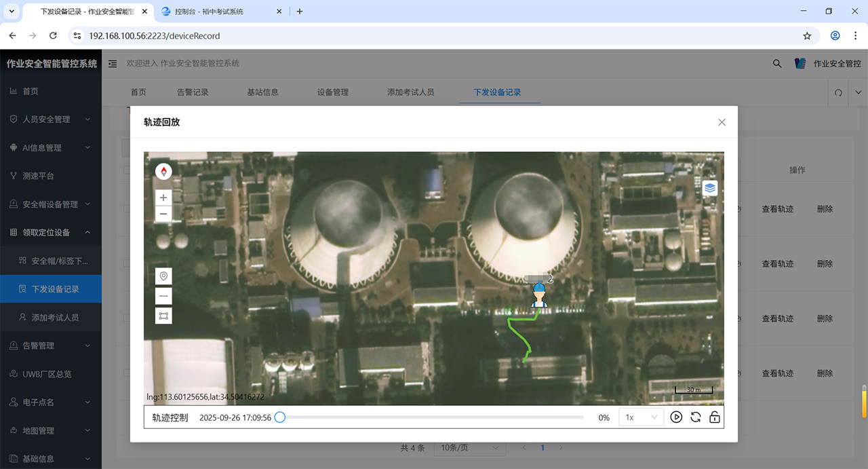Switch to the 告警记录 tab
The width and height of the screenshot is (868, 469).
193,92
